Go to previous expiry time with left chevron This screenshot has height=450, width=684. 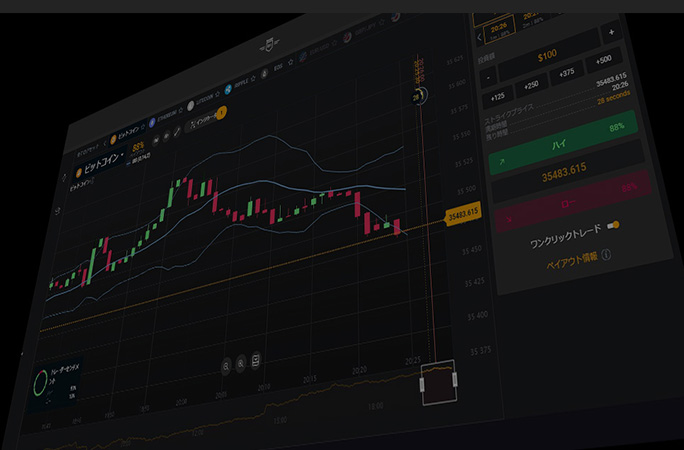479,37
